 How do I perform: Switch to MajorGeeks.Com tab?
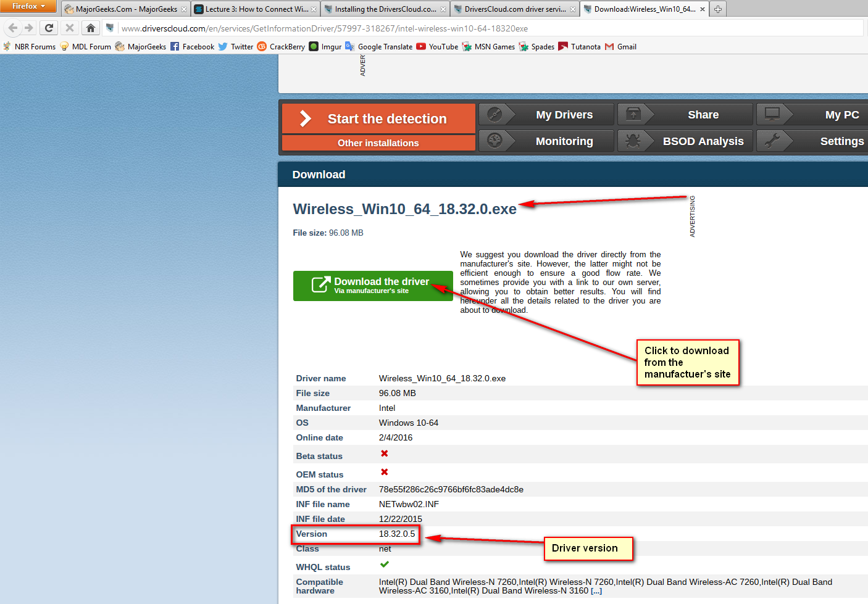121,9
